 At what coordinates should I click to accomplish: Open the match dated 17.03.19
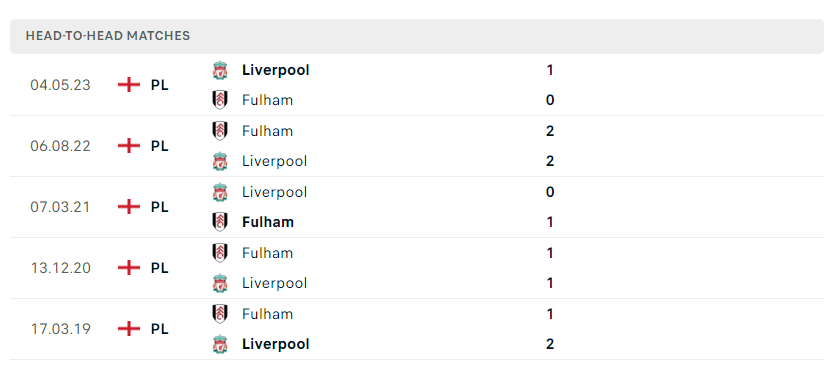click(416, 329)
